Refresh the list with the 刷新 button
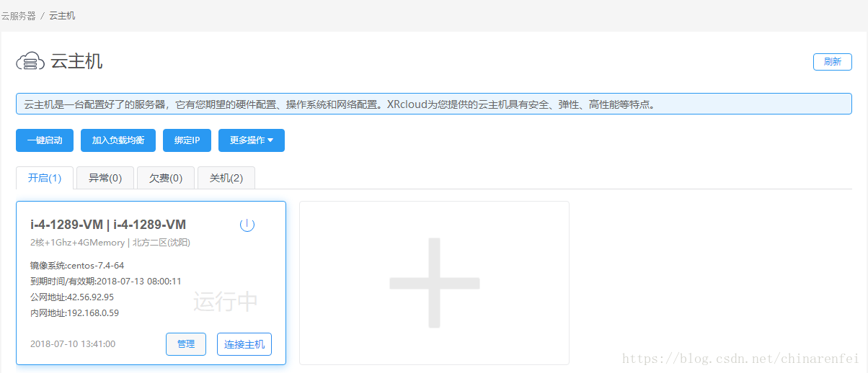This screenshot has width=868, height=373. coord(833,62)
